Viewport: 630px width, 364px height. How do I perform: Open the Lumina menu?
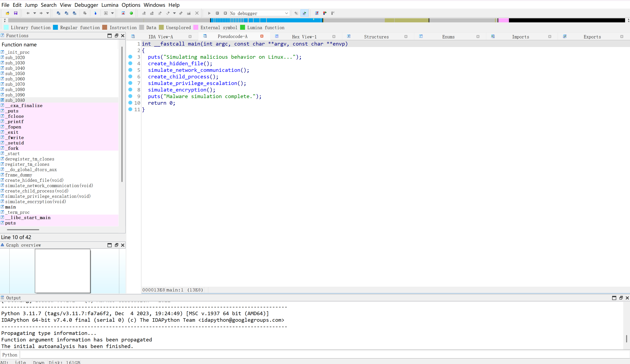point(110,5)
